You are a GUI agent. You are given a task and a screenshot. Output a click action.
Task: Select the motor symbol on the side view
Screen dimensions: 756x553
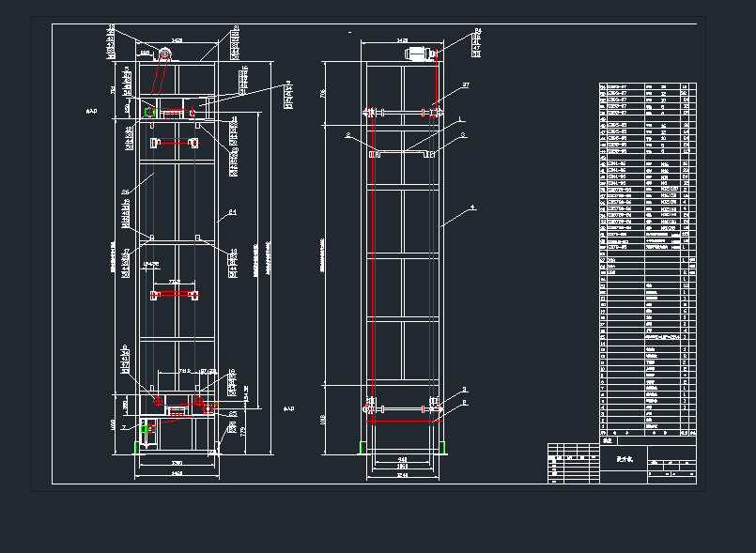click(418, 53)
